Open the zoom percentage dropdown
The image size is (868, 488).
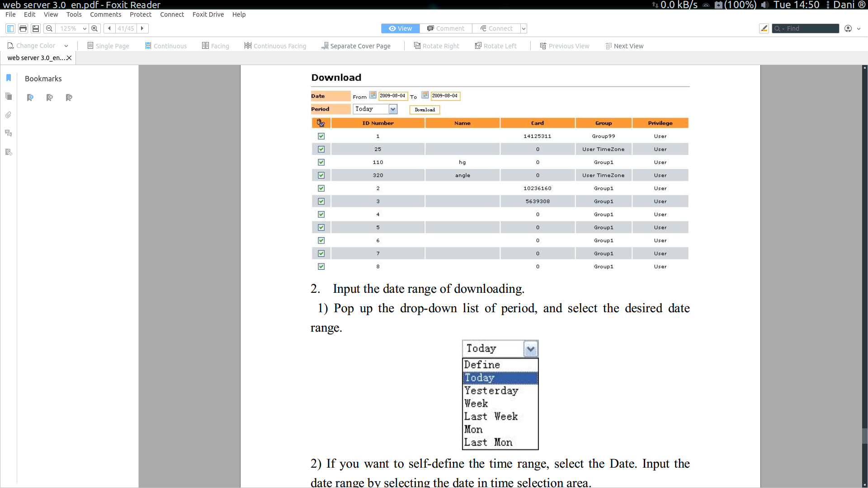pyautogui.click(x=85, y=28)
